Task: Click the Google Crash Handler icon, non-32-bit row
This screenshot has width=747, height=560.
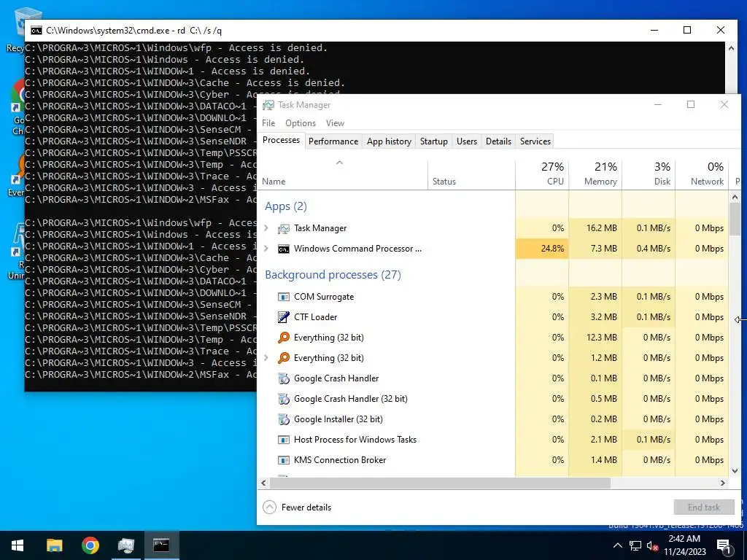Action: [284, 378]
